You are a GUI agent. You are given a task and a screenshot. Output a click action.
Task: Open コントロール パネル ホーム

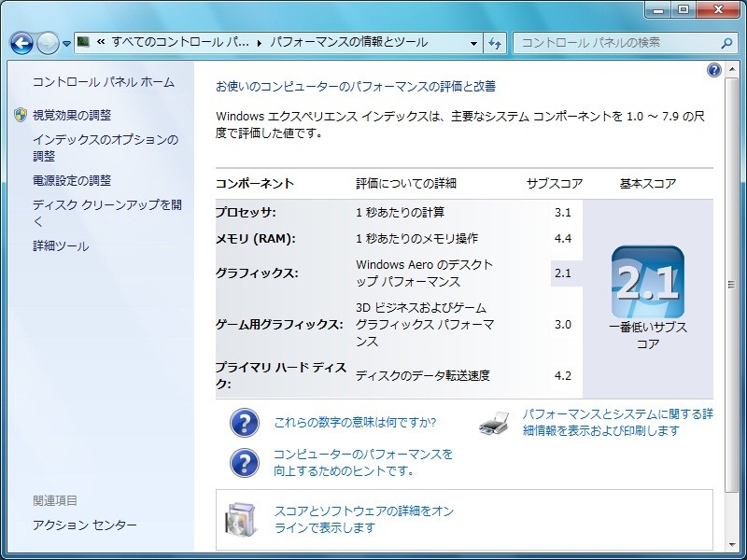[x=104, y=82]
